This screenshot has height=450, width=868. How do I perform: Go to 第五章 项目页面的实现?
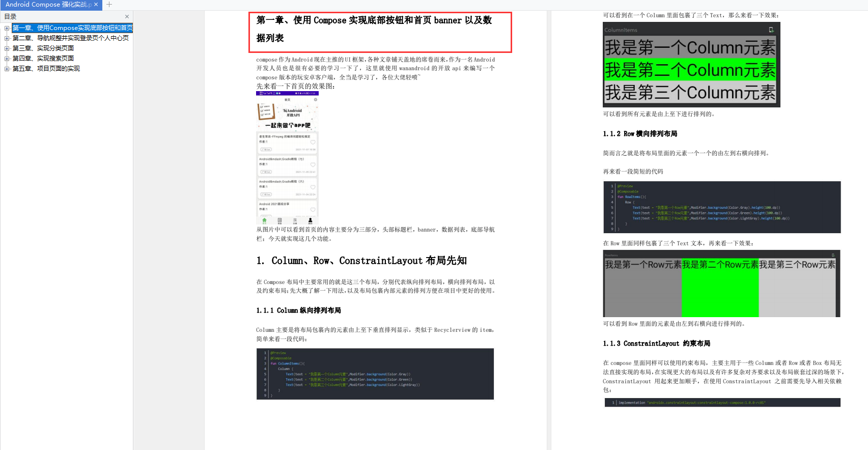coord(46,69)
